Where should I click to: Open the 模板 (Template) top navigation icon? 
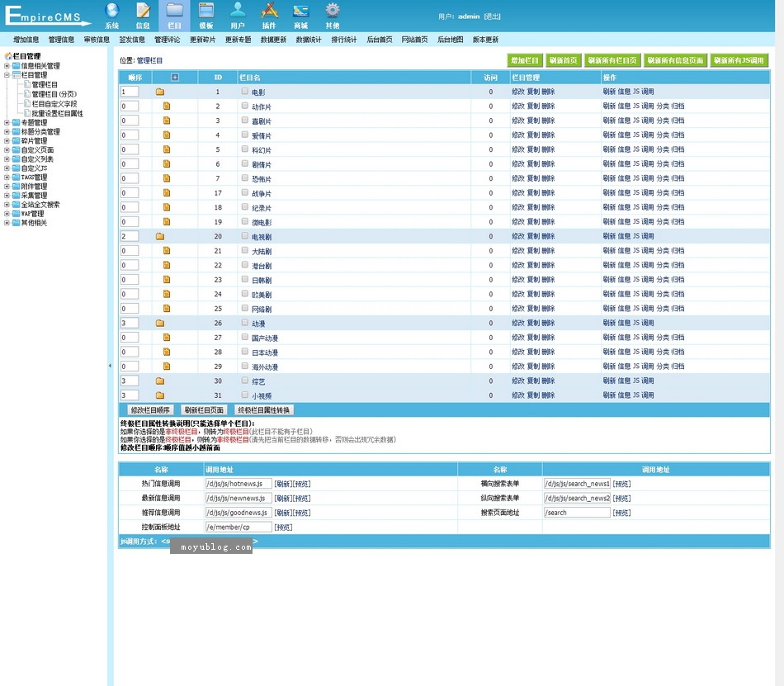point(206,16)
